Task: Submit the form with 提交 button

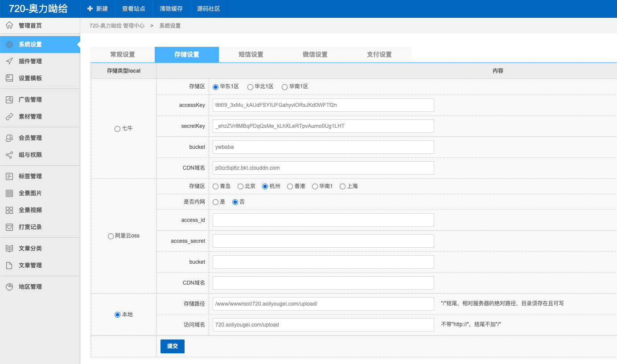Action: [x=173, y=346]
